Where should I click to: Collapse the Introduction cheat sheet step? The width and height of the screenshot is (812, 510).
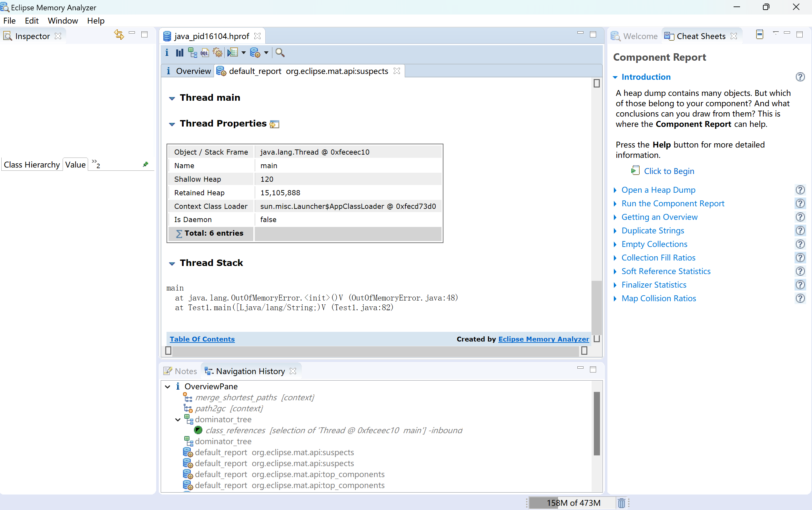pos(615,77)
